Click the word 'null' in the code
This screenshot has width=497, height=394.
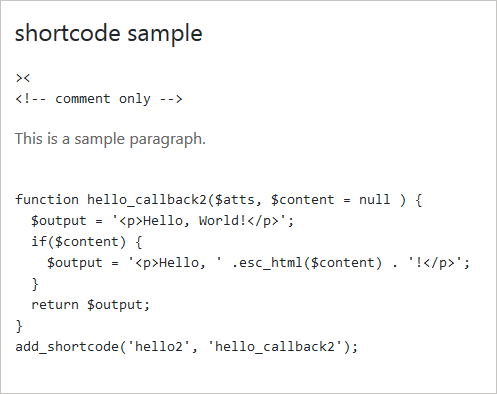[x=374, y=200]
